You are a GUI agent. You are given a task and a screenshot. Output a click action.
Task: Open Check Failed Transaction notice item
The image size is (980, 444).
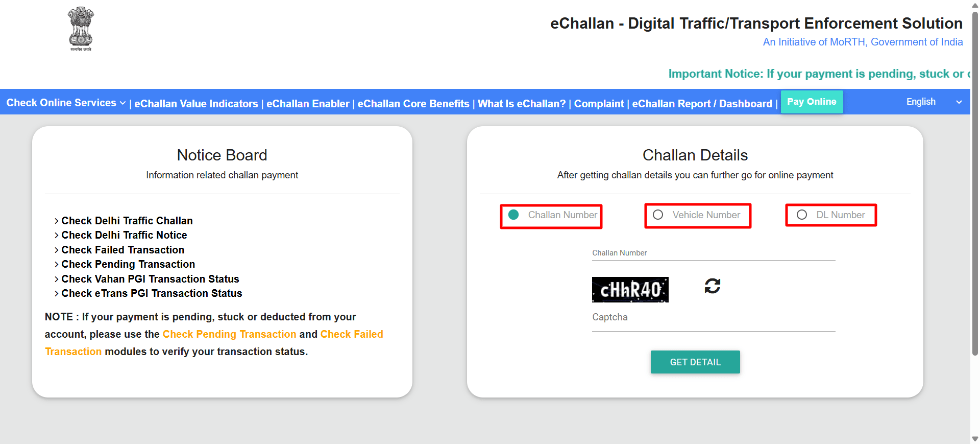pos(122,250)
